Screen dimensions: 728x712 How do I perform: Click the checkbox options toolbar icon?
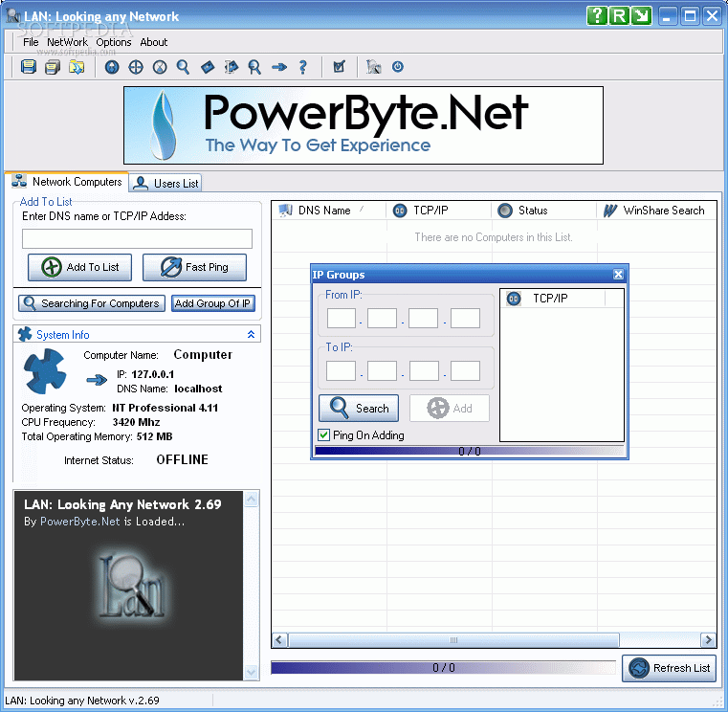point(340,67)
